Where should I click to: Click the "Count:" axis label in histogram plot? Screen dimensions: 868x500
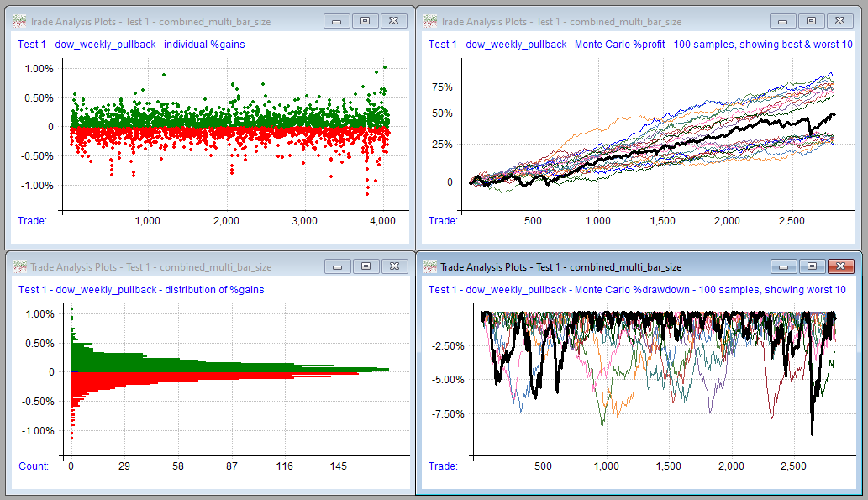tap(33, 466)
